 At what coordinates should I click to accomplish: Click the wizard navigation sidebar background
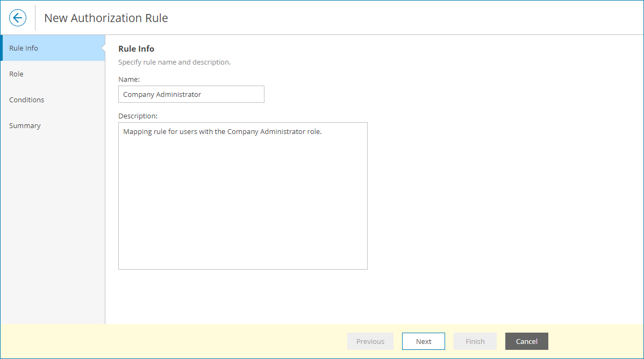53,226
